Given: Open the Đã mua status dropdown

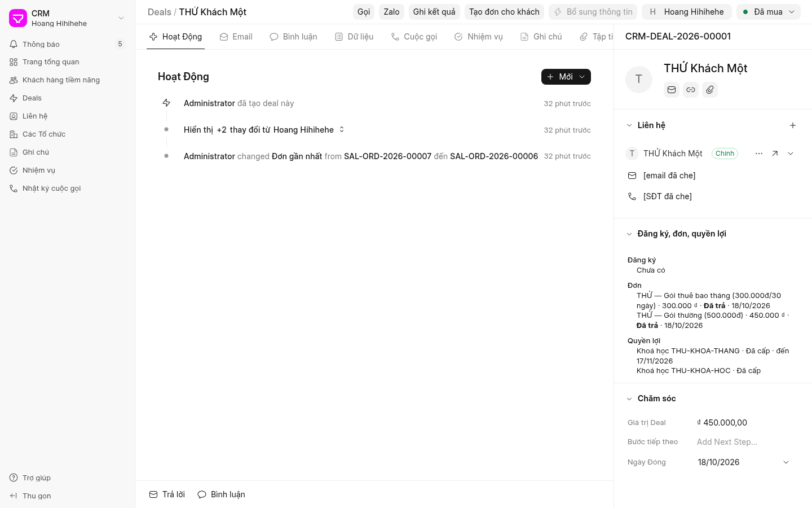Looking at the screenshot, I should 769,12.
